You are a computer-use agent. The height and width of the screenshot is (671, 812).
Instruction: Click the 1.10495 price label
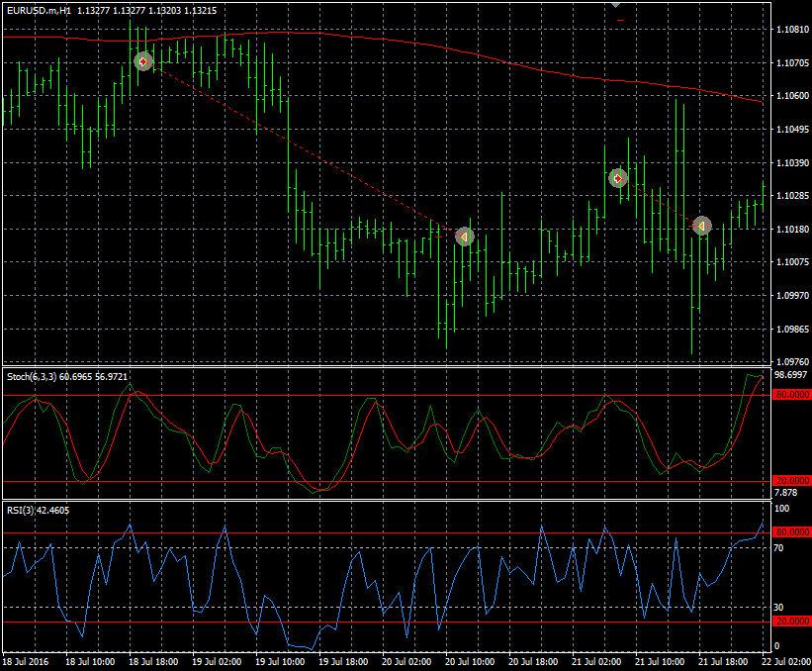click(x=792, y=130)
